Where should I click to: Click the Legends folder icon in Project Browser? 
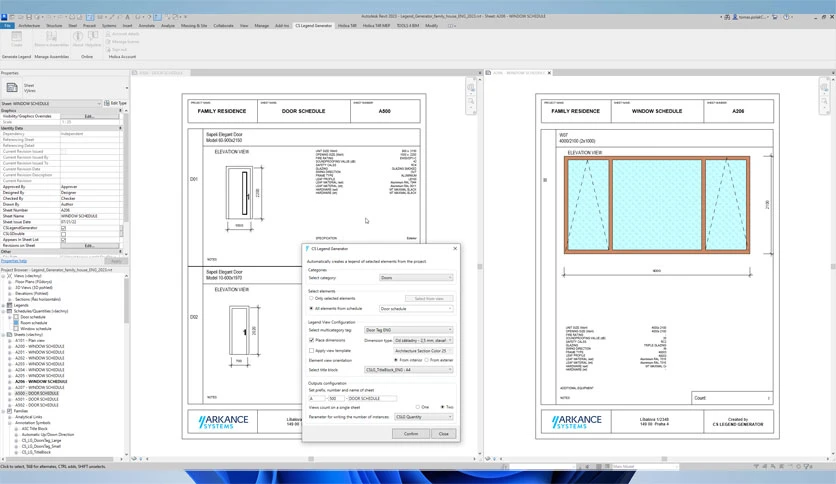pos(10,305)
